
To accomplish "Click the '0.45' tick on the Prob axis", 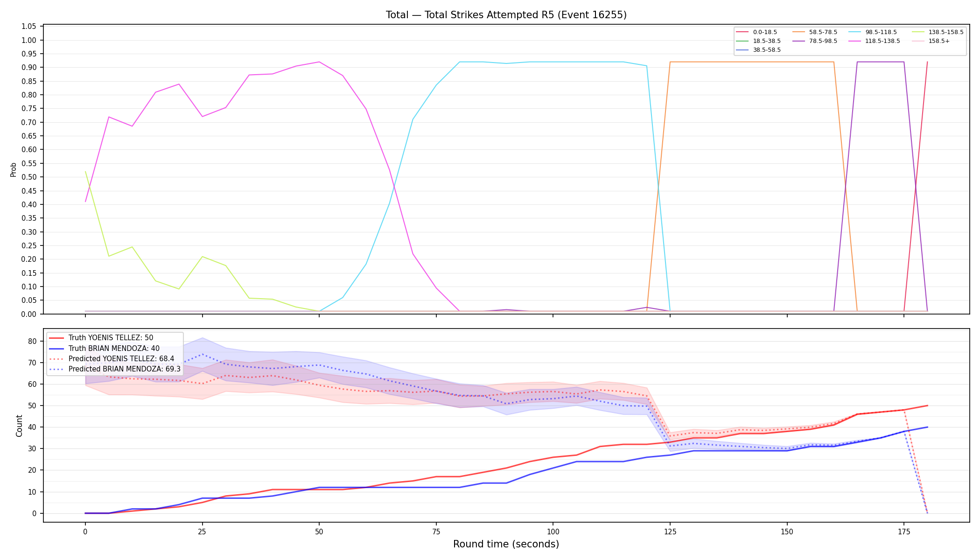I will (29, 191).
